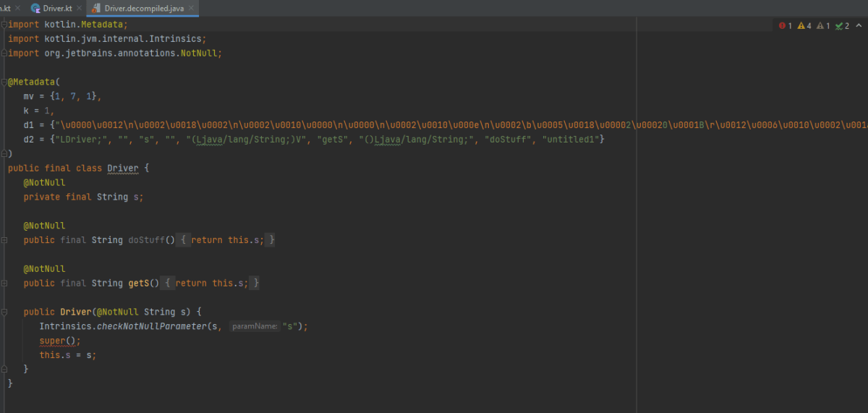The height and width of the screenshot is (413, 868).
Task: Click "getS" string in d2 array
Action: coord(333,139)
